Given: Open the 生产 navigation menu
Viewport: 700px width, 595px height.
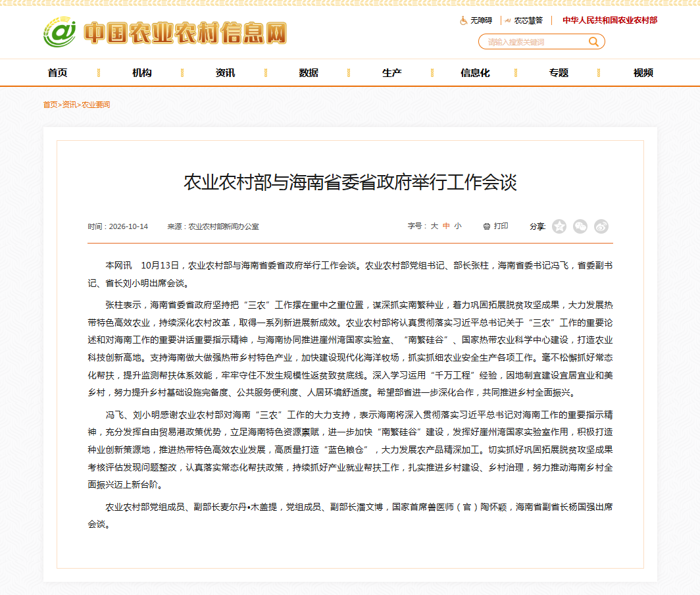Looking at the screenshot, I should coord(391,73).
